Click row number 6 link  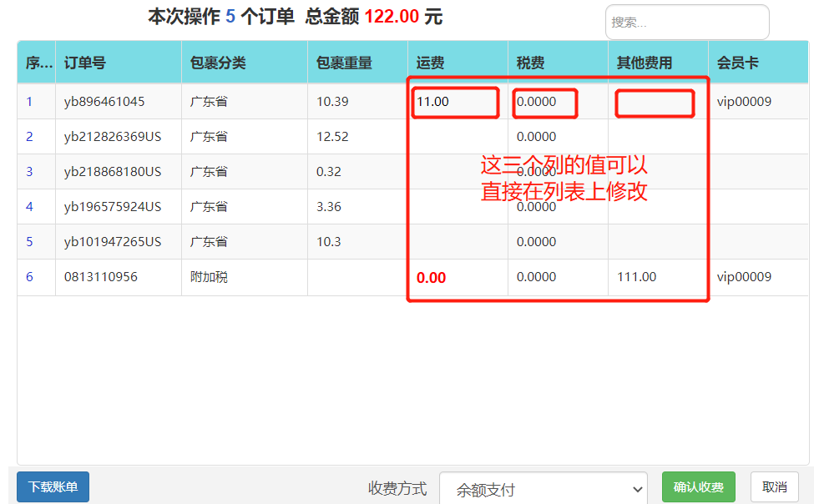point(29,277)
